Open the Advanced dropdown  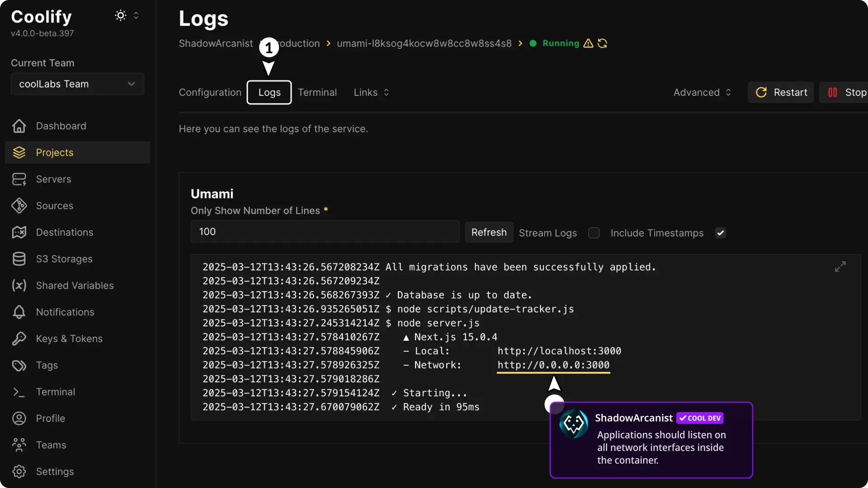click(x=702, y=92)
